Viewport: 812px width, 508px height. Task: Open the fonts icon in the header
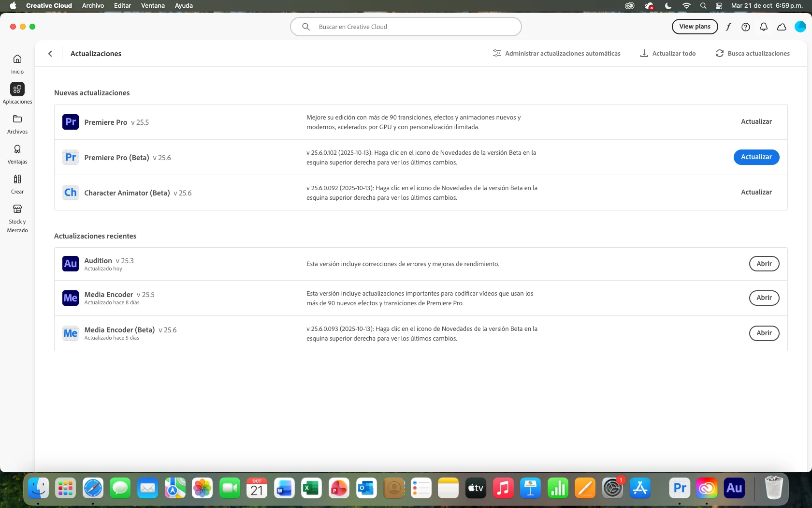(728, 27)
